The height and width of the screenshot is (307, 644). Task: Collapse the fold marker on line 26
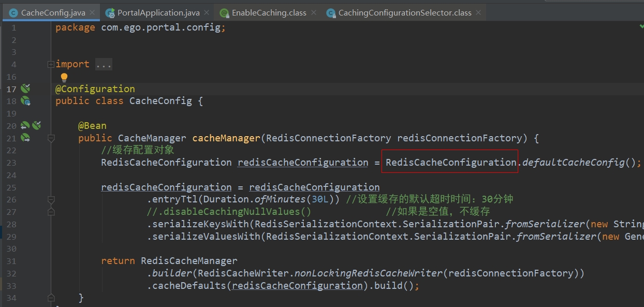point(51,200)
